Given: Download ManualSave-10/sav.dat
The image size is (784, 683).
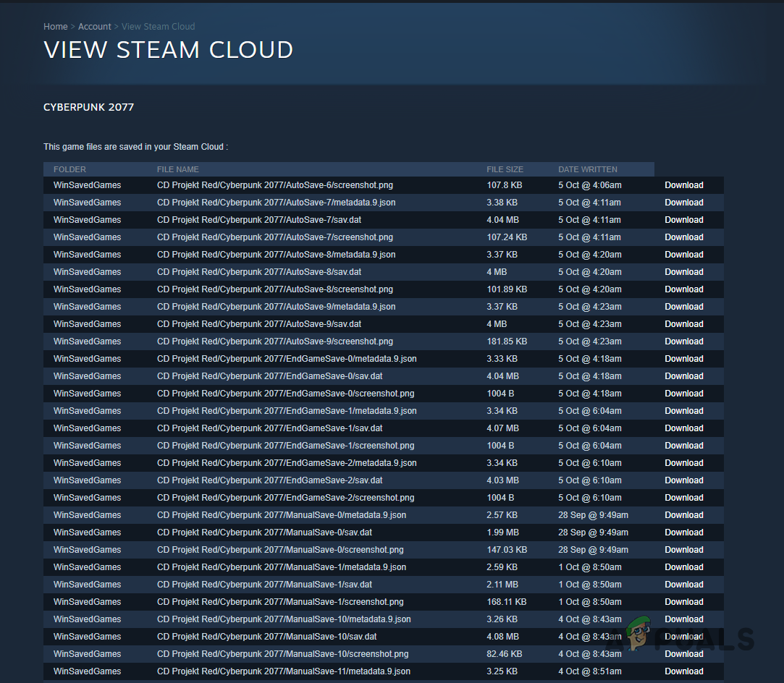Looking at the screenshot, I should pyautogui.click(x=683, y=636).
